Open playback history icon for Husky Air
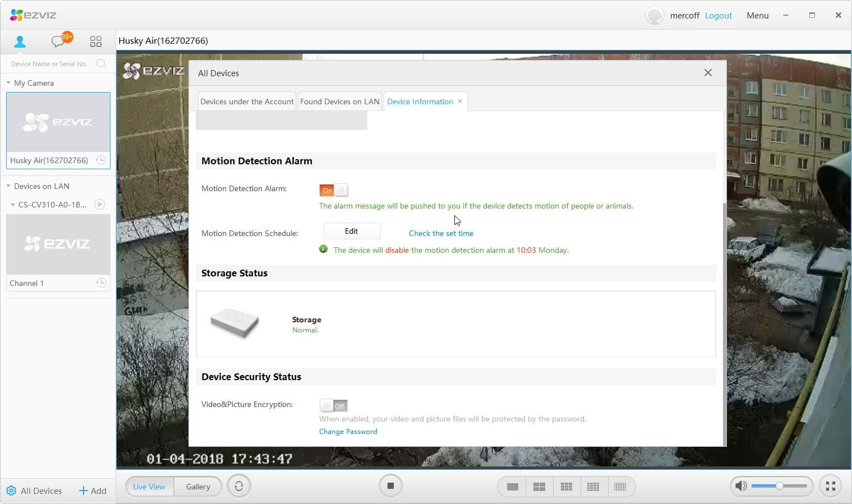 pyautogui.click(x=101, y=160)
